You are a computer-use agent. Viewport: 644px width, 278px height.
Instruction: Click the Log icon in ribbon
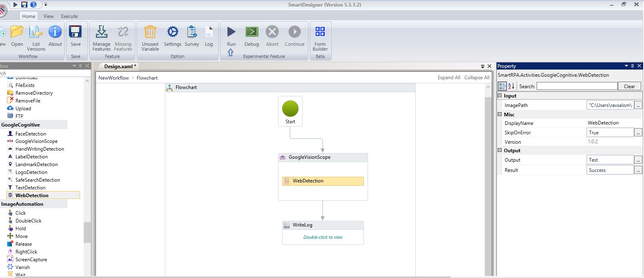(209, 32)
